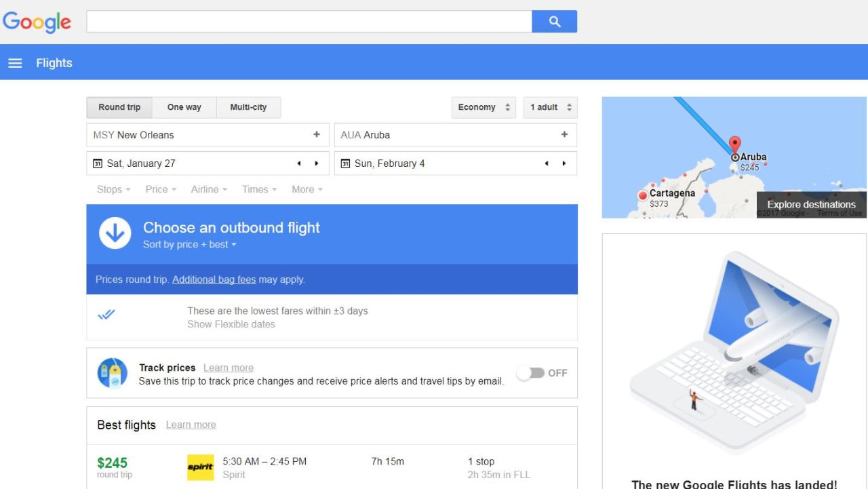
Task: Open the 1 adult passengers dropdown
Action: (x=550, y=107)
